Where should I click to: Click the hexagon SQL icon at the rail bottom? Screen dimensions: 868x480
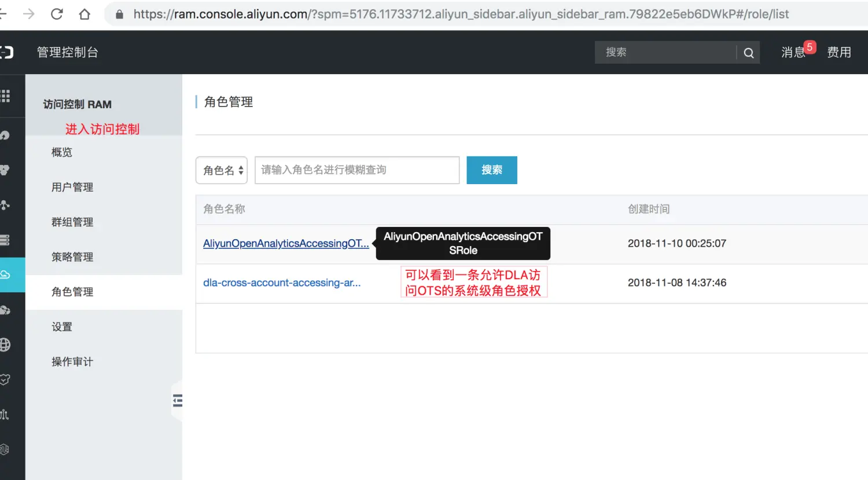point(5,449)
